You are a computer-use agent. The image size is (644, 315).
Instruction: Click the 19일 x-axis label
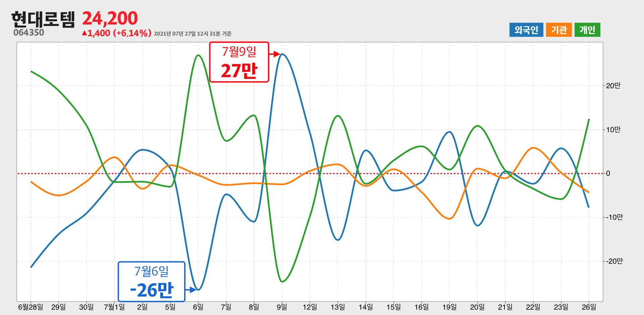pos(449,307)
